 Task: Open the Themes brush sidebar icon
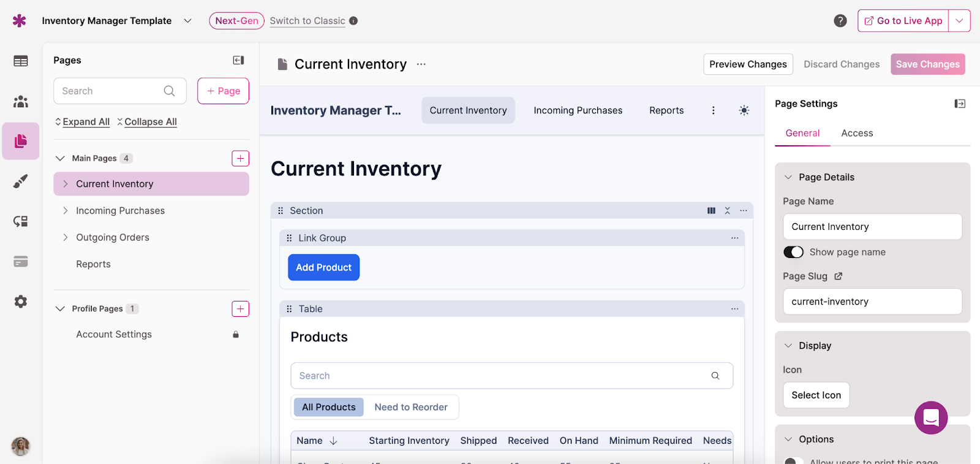21,181
